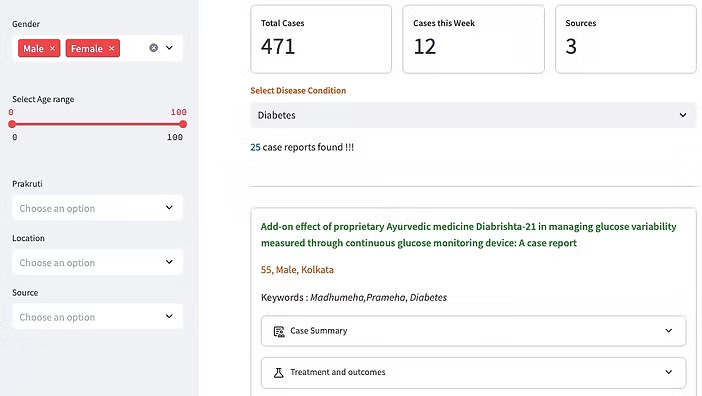Open the Prakruti dropdown
The height and width of the screenshot is (396, 702).
(98, 208)
